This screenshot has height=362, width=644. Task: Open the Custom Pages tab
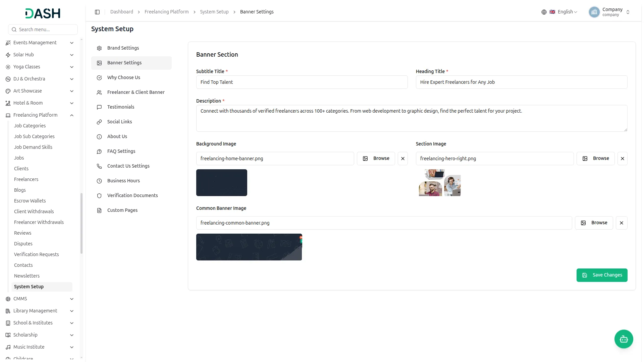[x=131, y=210]
